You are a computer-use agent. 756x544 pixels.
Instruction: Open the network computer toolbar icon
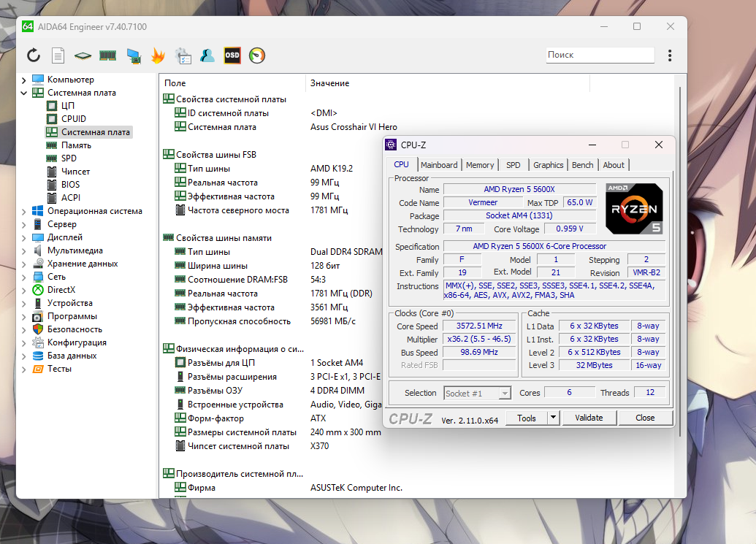coord(134,56)
